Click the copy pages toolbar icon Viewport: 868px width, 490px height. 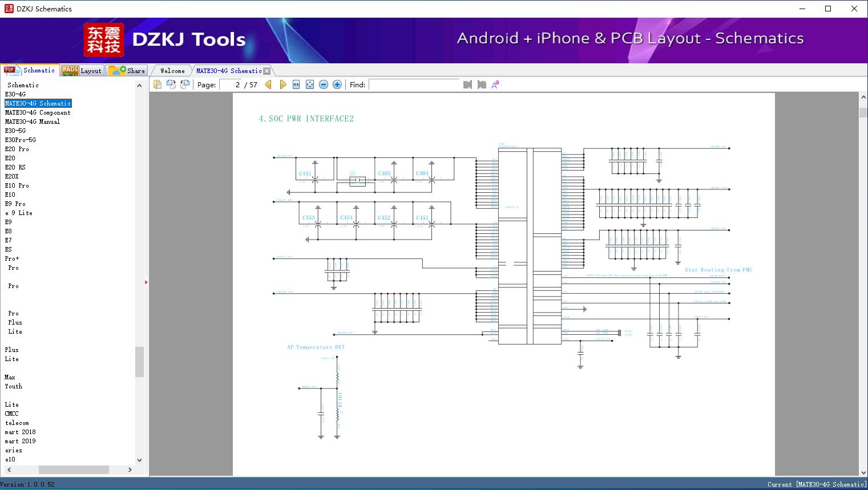[x=158, y=84]
